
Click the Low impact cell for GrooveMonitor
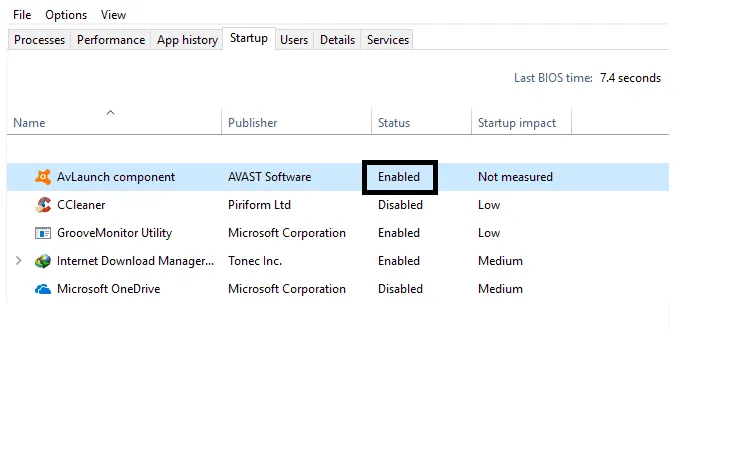489,233
